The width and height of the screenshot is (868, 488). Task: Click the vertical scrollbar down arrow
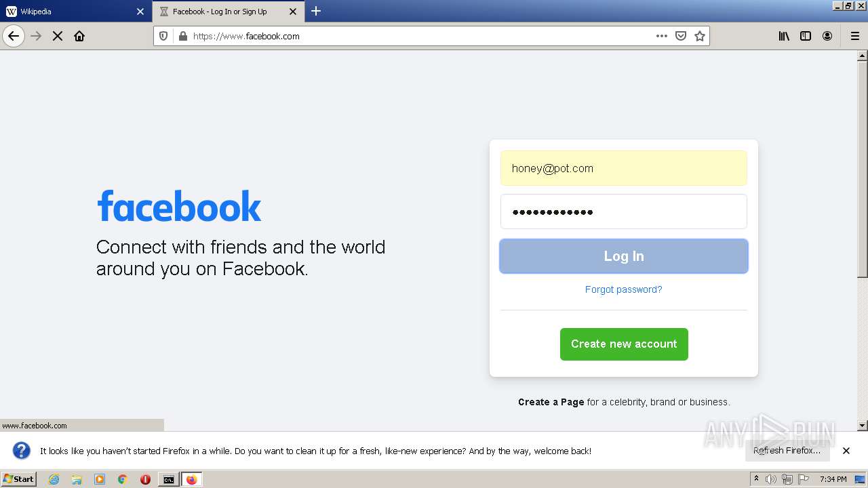tap(863, 426)
